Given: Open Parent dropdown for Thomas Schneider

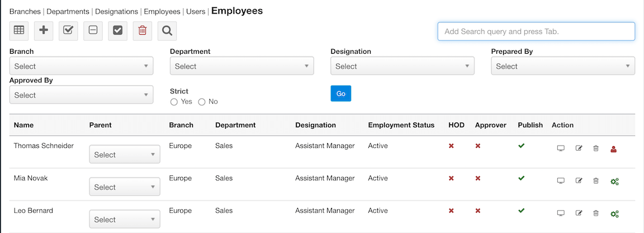Looking at the screenshot, I should [124, 155].
